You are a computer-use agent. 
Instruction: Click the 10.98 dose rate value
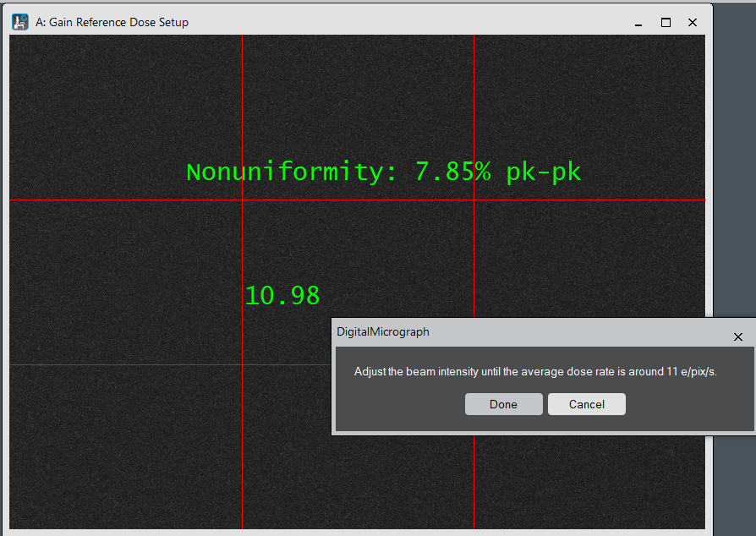point(282,295)
